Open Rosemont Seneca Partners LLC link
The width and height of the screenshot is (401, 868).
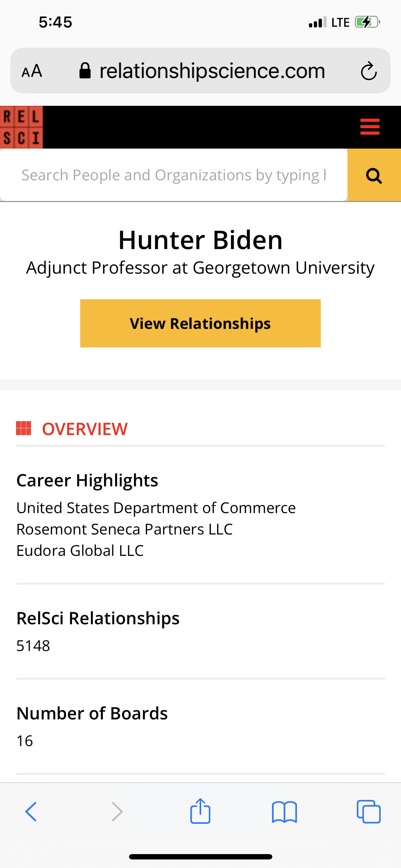coord(125,529)
